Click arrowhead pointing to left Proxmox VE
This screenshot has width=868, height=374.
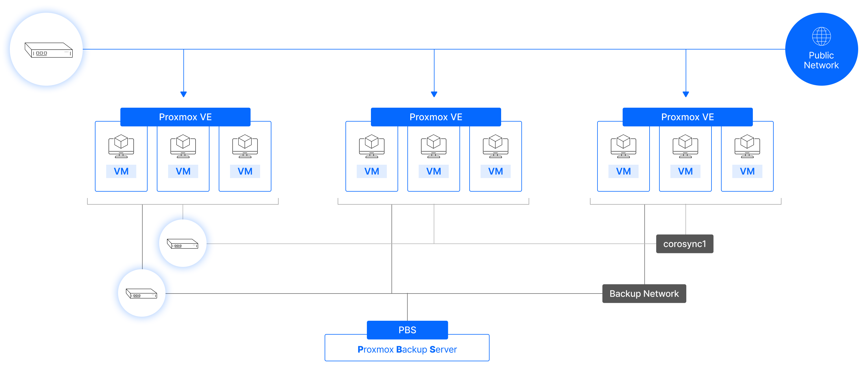[184, 94]
